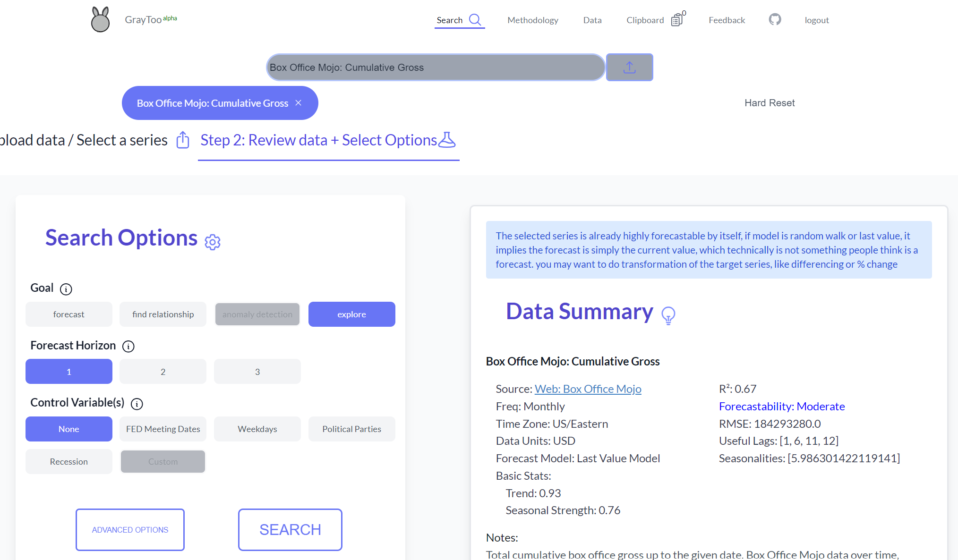This screenshot has height=560, width=958.
Task: Click the ADVANCED OPTIONS button
Action: click(130, 530)
